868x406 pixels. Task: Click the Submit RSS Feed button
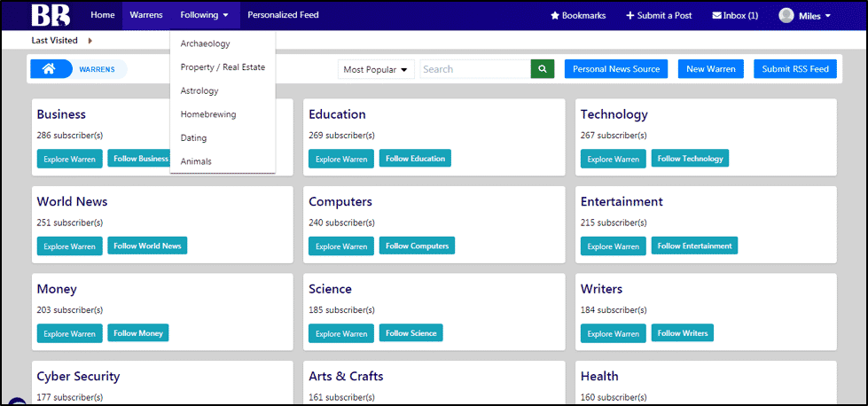click(795, 69)
